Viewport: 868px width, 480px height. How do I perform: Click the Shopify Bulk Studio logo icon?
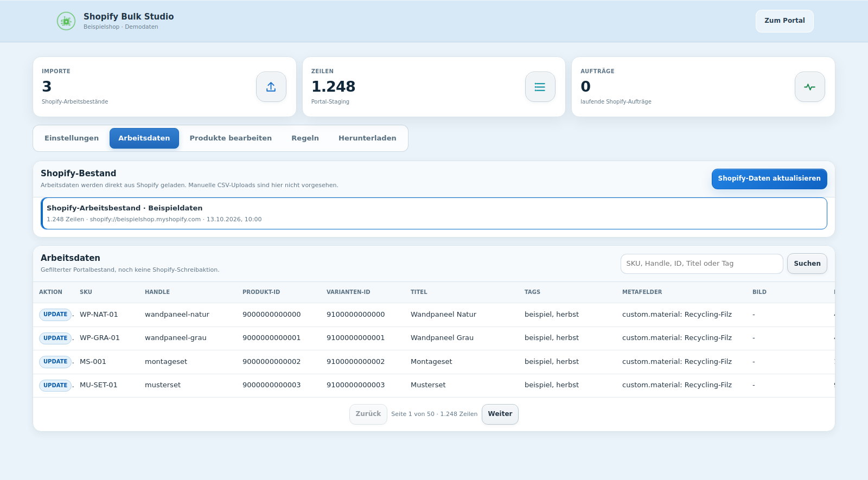66,21
